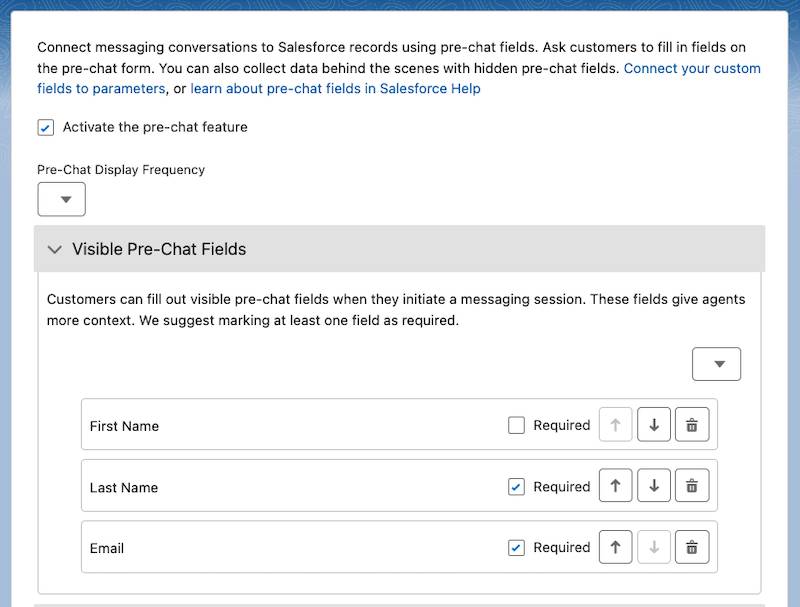Screen dimensions: 800x607
Task: Move Email field up
Action: (x=615, y=547)
